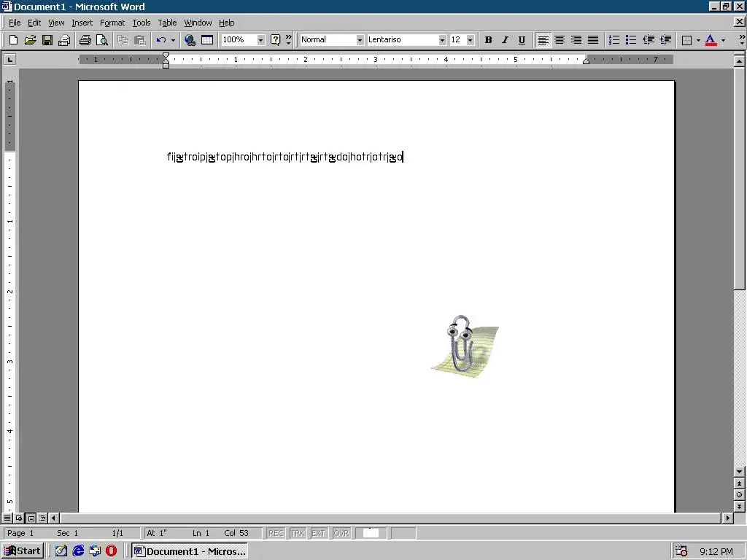Go to previous page using double-arrow button

coord(739,483)
